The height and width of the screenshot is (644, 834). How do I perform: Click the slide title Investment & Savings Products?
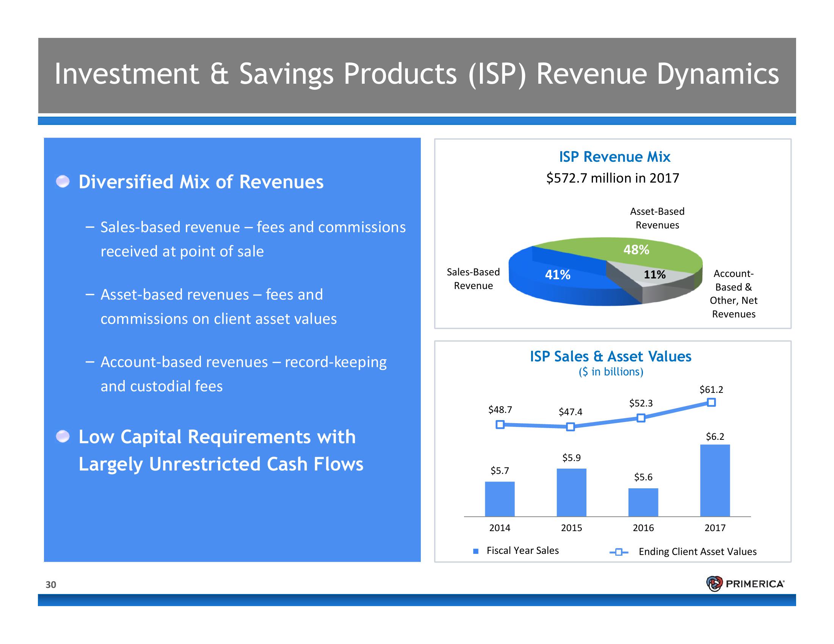click(x=417, y=74)
